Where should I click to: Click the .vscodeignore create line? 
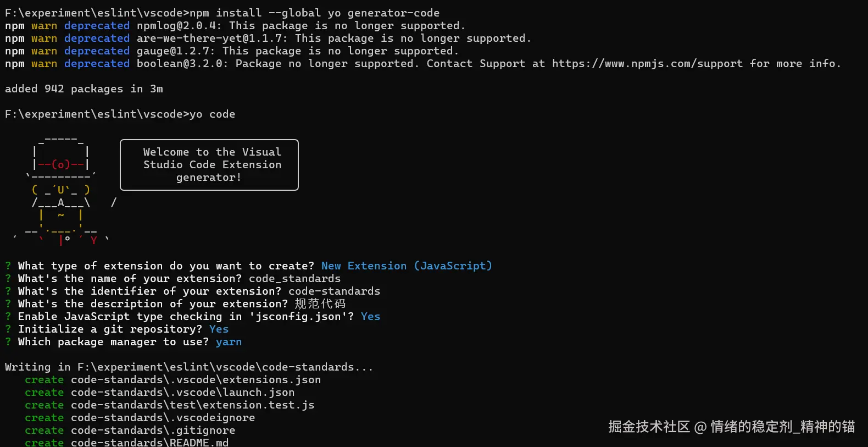coord(163,418)
